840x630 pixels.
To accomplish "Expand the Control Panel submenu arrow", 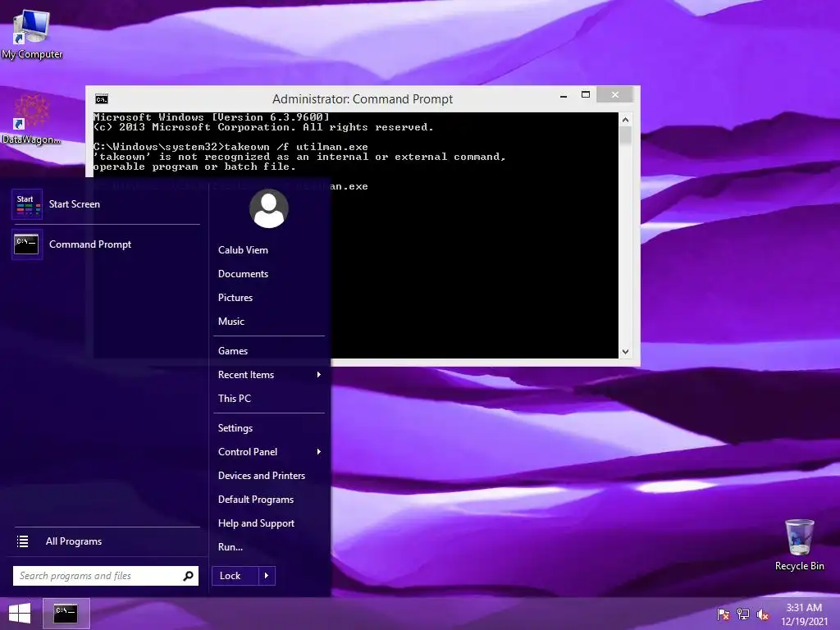I will tap(319, 452).
